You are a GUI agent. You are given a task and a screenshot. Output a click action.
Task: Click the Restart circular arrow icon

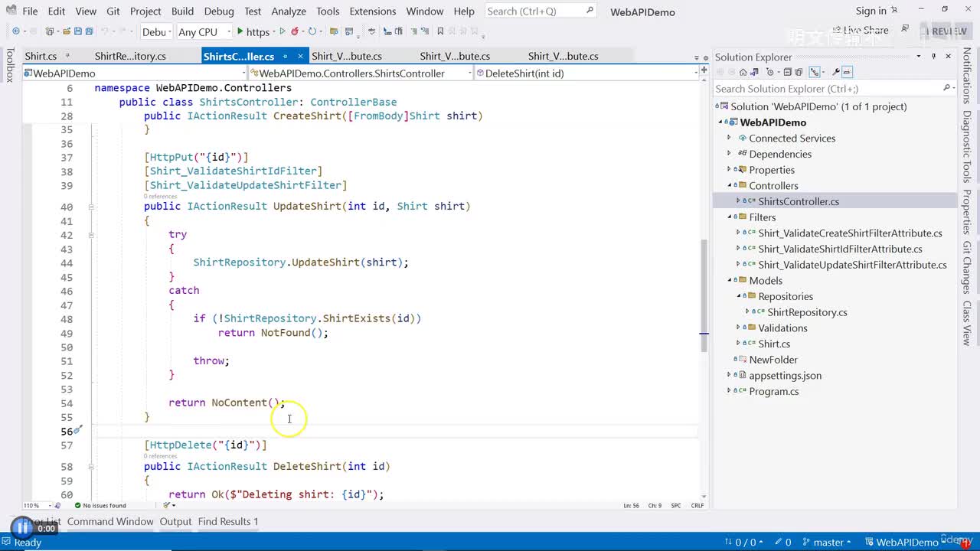[312, 31]
